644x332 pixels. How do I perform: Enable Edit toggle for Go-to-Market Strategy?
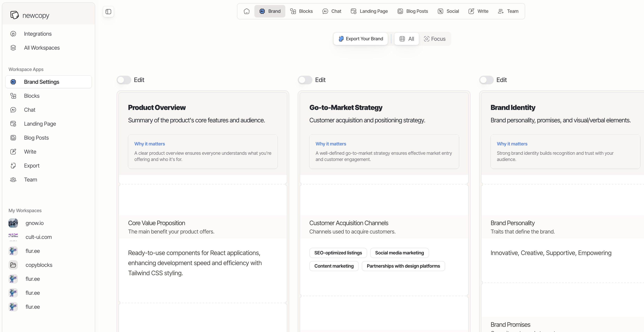305,80
